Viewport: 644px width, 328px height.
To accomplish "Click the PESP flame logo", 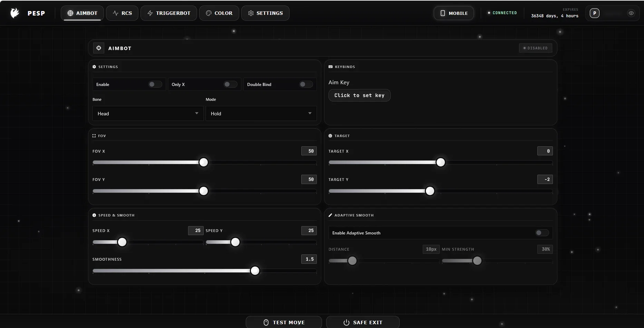I will (15, 13).
